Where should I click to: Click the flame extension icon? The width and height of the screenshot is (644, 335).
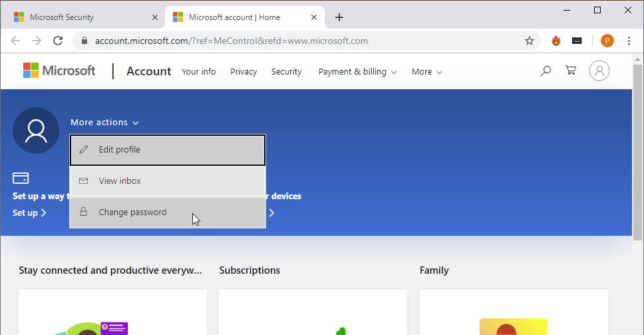(x=556, y=41)
